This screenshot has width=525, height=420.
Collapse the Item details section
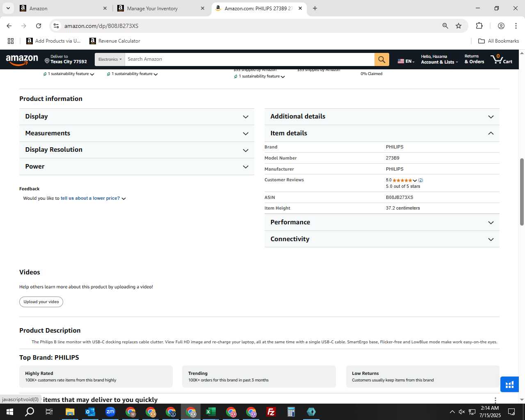(x=382, y=133)
